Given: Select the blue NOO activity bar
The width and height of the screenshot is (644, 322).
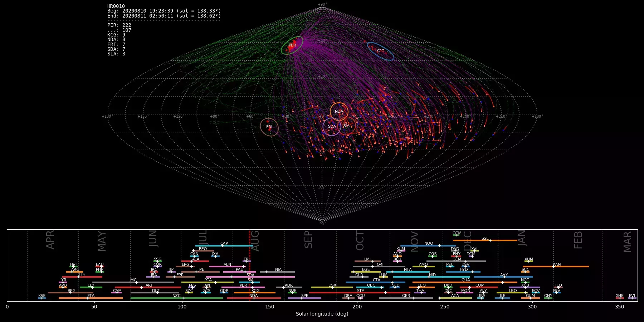Looking at the screenshot, I should tap(428, 246).
